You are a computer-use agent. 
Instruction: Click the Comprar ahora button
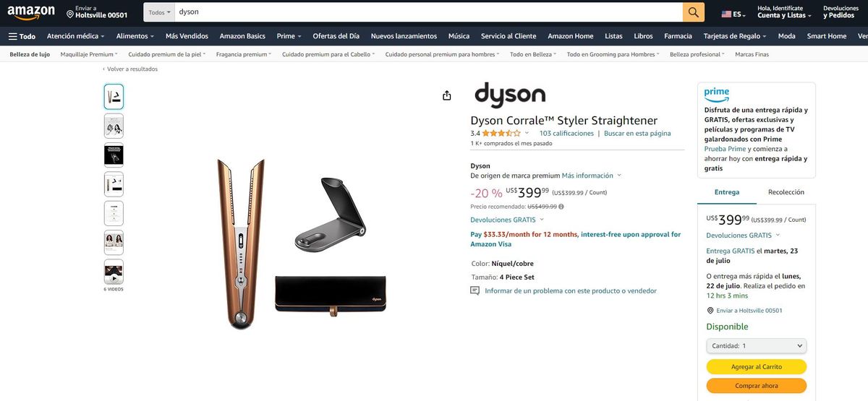click(x=756, y=386)
